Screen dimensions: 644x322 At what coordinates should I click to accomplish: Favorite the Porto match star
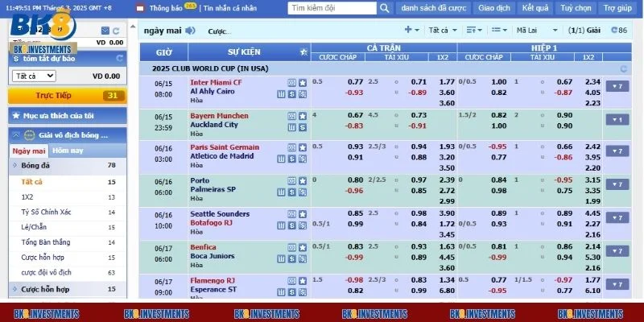303,180
